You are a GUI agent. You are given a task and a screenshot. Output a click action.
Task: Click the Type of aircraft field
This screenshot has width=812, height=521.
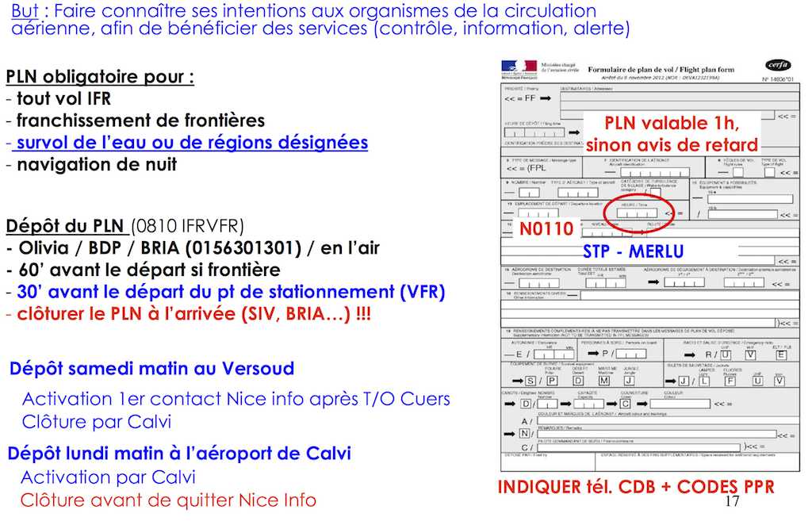578,193
